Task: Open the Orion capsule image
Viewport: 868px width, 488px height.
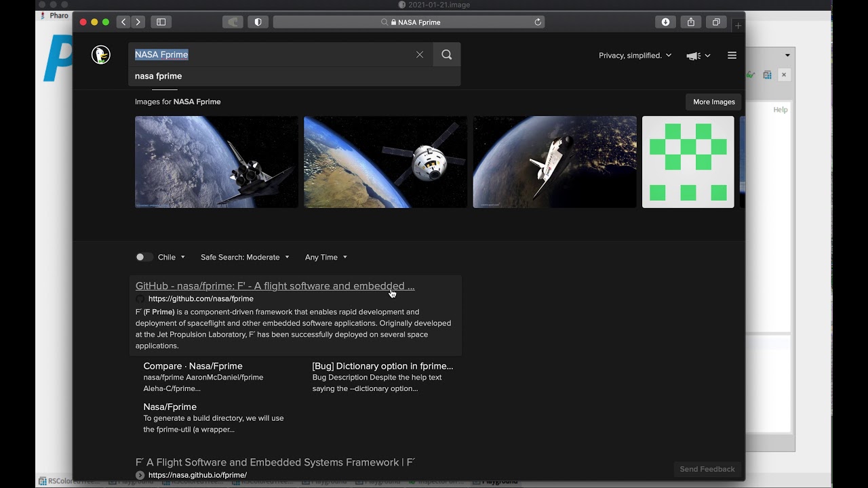Action: coord(385,162)
